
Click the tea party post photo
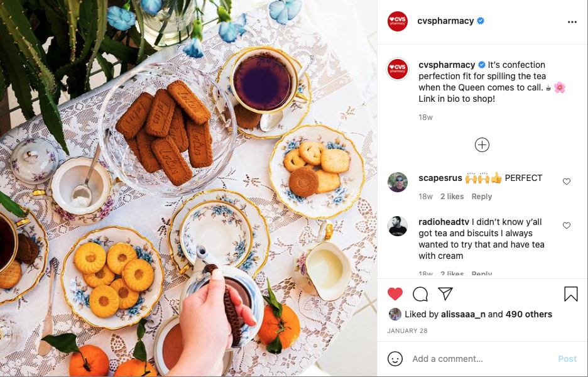(x=188, y=188)
